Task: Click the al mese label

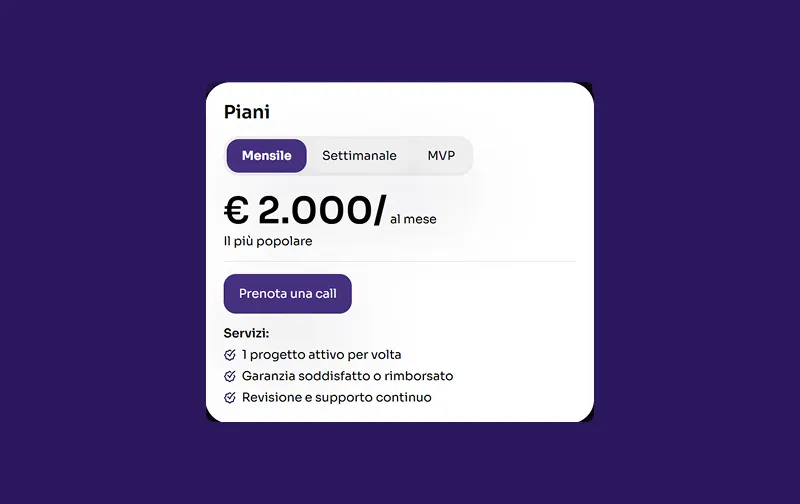Action: 413,219
